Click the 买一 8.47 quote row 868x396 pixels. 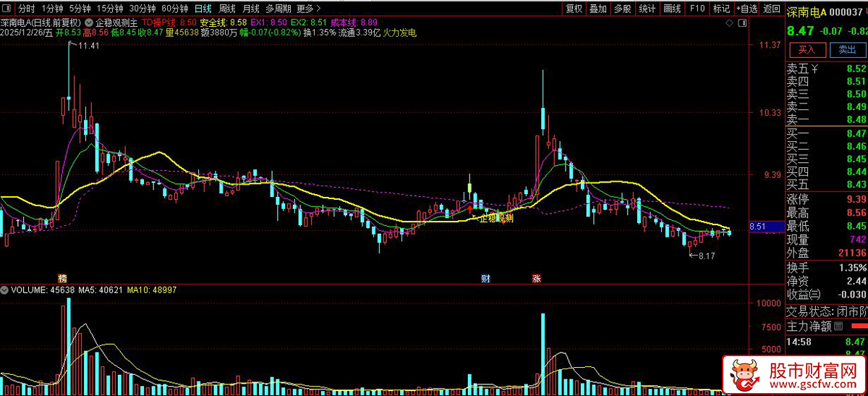827,133
